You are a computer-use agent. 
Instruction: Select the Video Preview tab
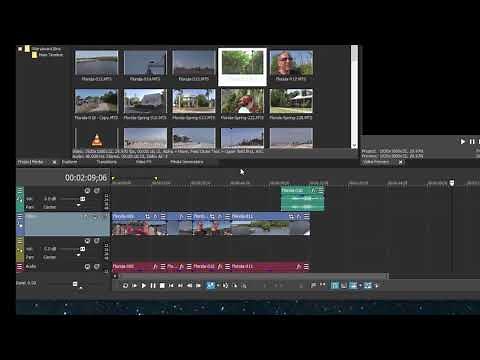pos(376,162)
